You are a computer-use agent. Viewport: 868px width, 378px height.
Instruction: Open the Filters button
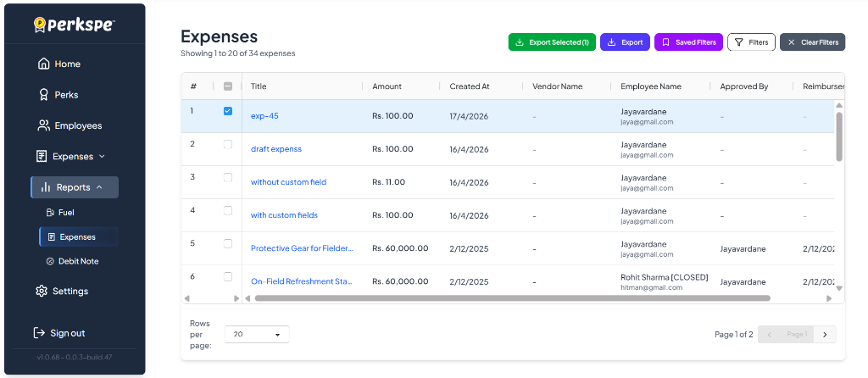pos(751,42)
